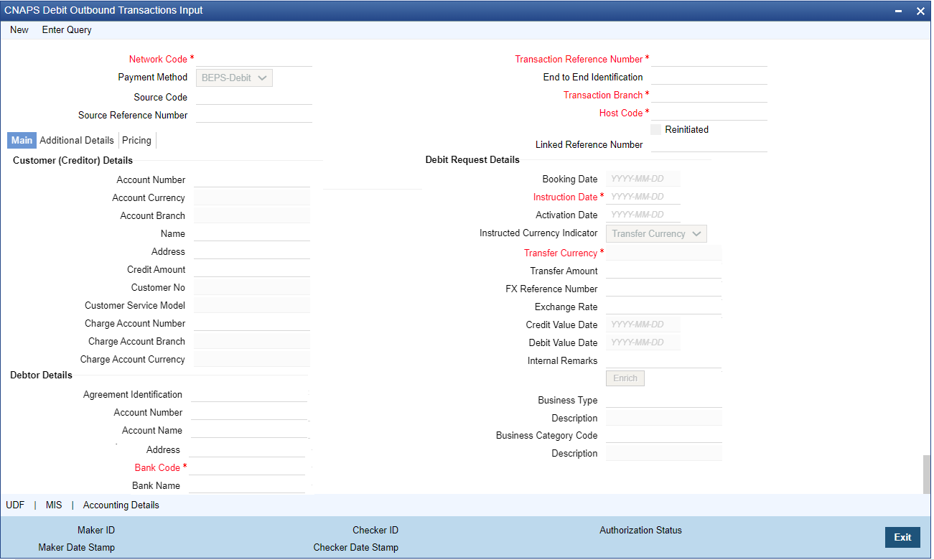
Task: Expand the Instructed Currency Indicator dropdown
Action: tap(656, 233)
